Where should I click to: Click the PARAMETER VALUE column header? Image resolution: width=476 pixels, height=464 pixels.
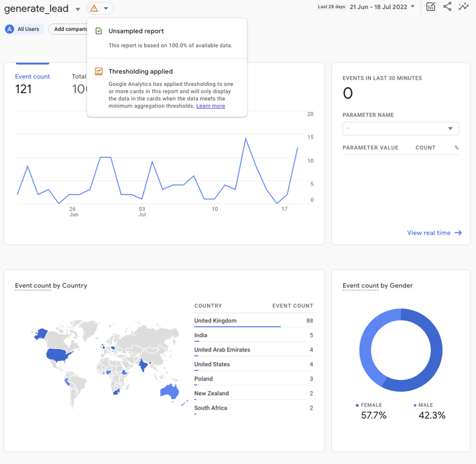pyautogui.click(x=370, y=148)
